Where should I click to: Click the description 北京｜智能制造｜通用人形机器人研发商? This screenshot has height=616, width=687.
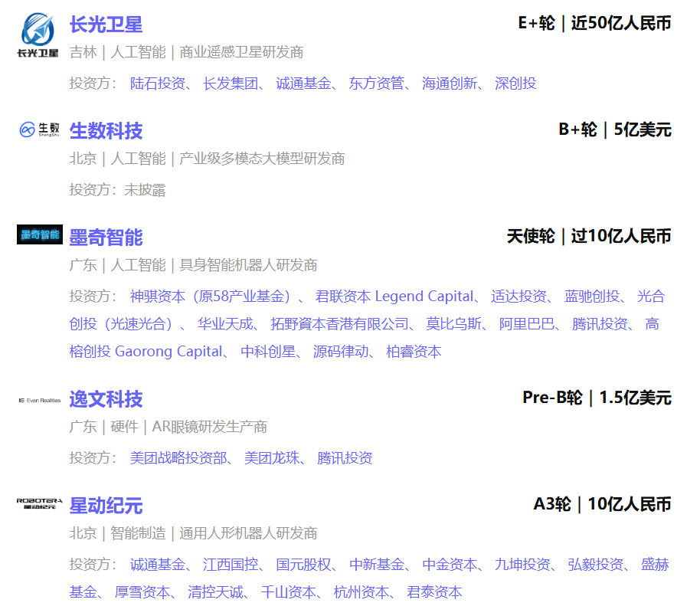pyautogui.click(x=193, y=533)
